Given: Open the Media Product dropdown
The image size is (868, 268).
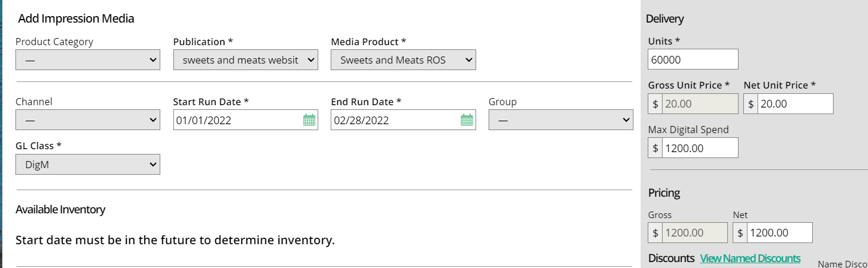Looking at the screenshot, I should point(403,60).
